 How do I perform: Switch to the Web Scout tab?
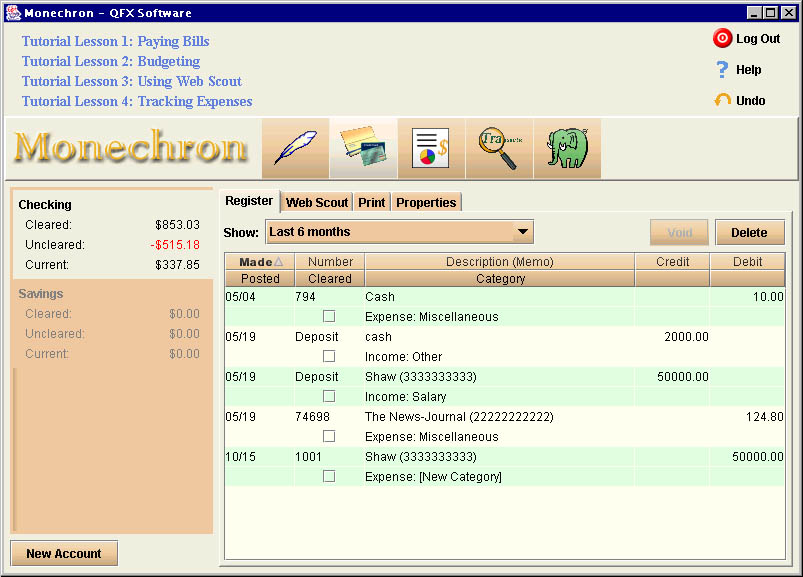point(317,202)
